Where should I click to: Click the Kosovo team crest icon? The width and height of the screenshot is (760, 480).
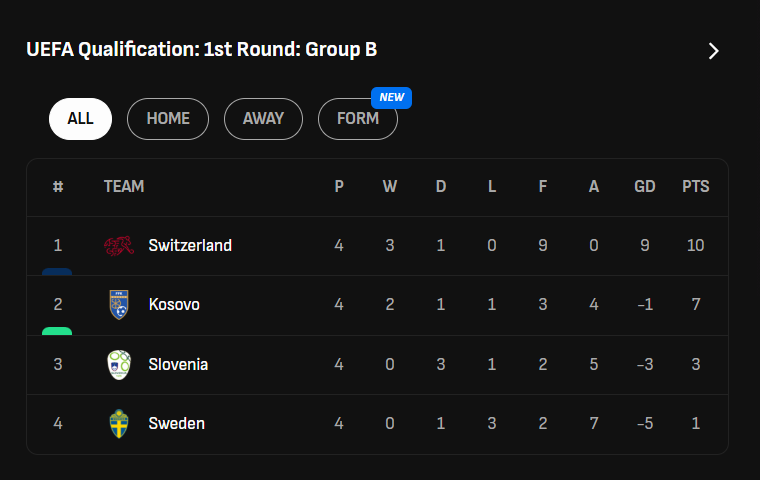pos(118,304)
